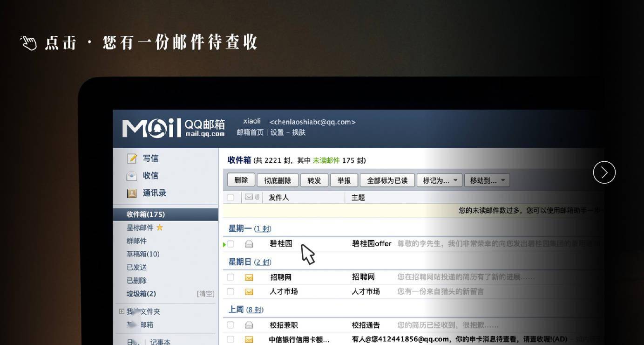This screenshot has width=644, height=345.
Task: Click the opened envelope icon on 校招兼职 row
Action: pyautogui.click(x=249, y=325)
